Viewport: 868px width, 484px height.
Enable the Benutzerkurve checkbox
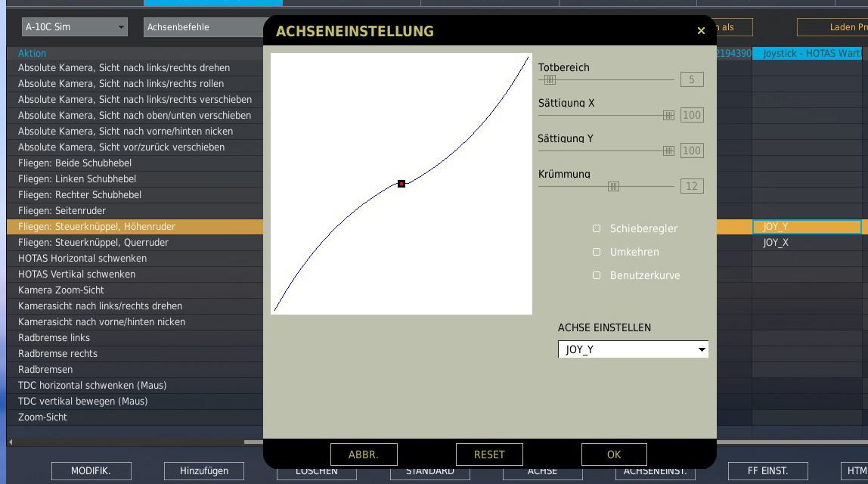tap(597, 275)
